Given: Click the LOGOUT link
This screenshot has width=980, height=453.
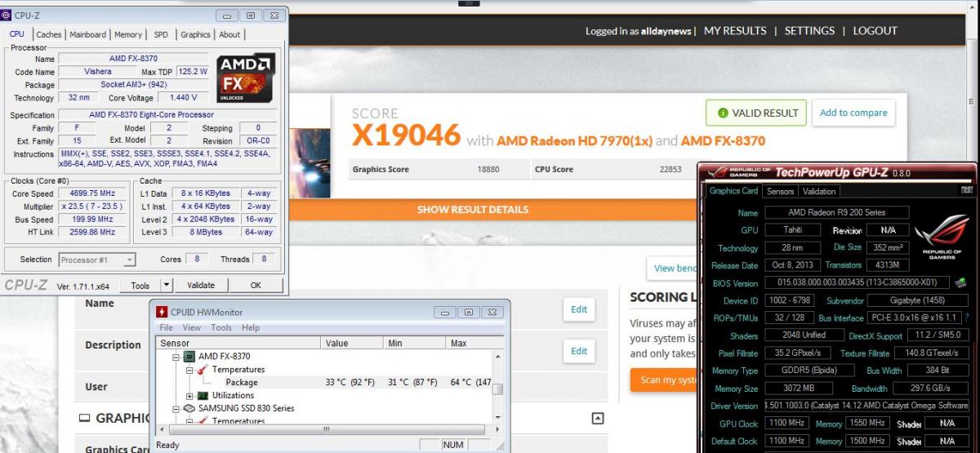Looking at the screenshot, I should point(875,30).
